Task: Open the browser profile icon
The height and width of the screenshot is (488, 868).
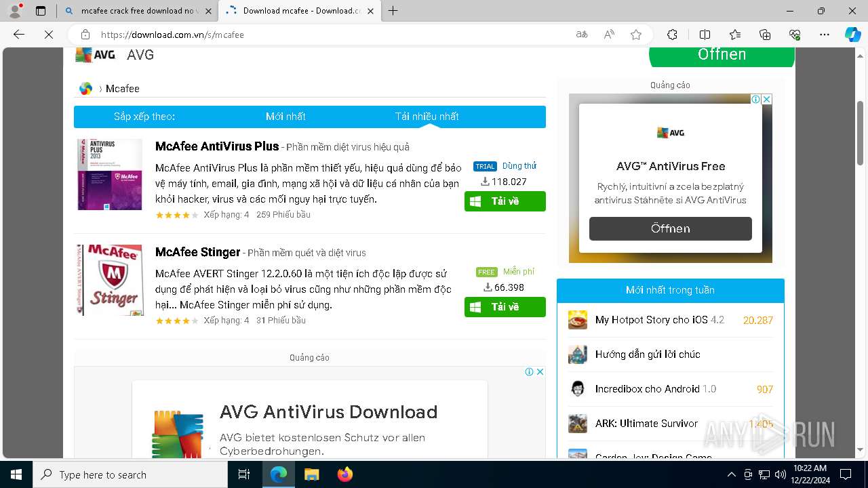Action: [x=15, y=11]
